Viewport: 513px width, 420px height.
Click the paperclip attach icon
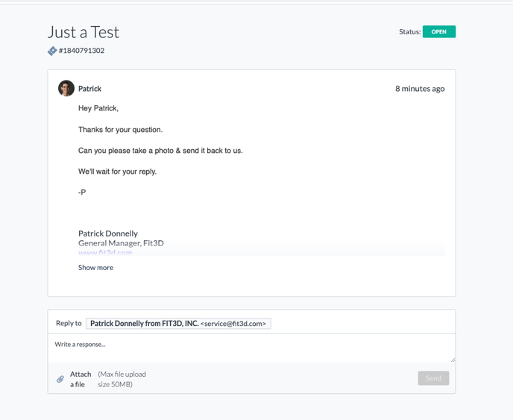point(60,379)
